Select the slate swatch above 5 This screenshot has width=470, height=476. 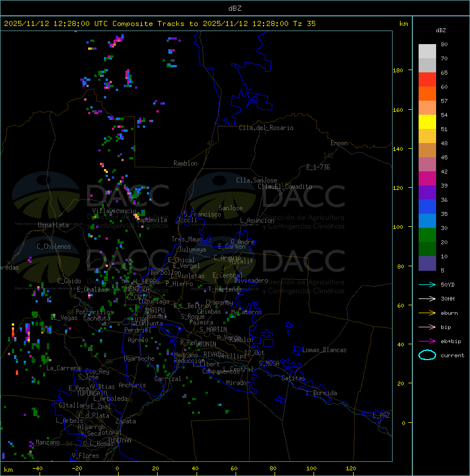(x=427, y=263)
